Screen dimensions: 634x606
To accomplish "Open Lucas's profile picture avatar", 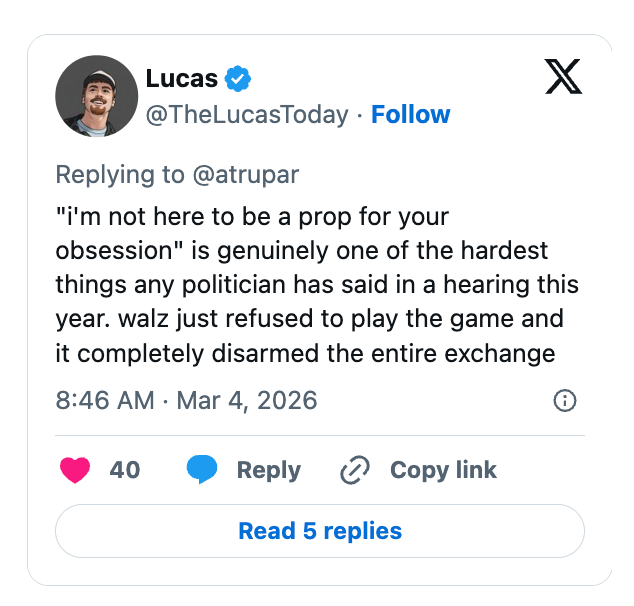I will click(x=96, y=96).
